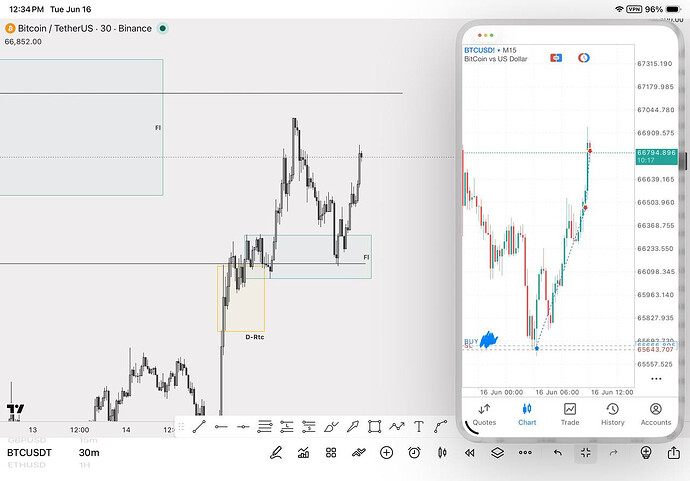Select the trend line drawing tool
This screenshot has height=481, width=690.
199,426
